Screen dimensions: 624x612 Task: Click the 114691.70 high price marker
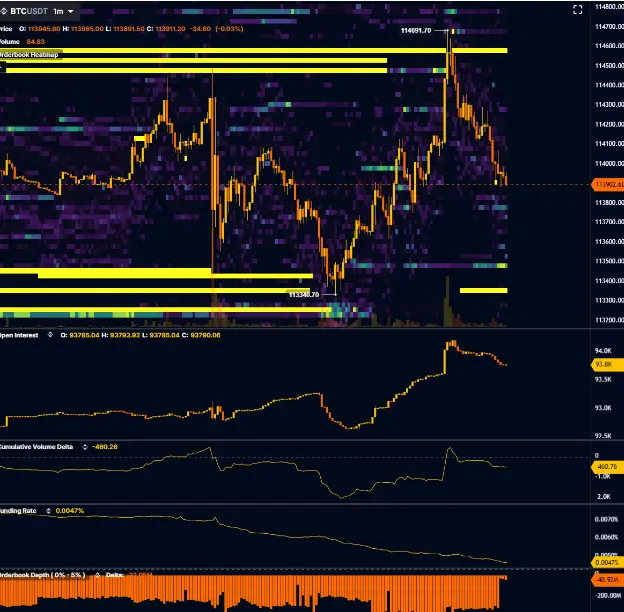pos(416,31)
